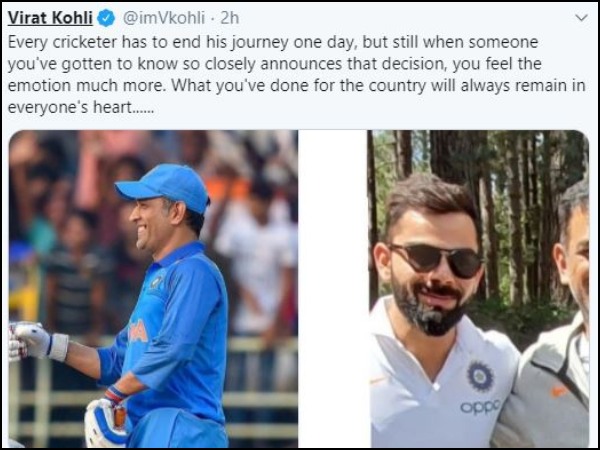The image size is (600, 450).
Task: Click the blue verified badge icon
Action: [106, 18]
